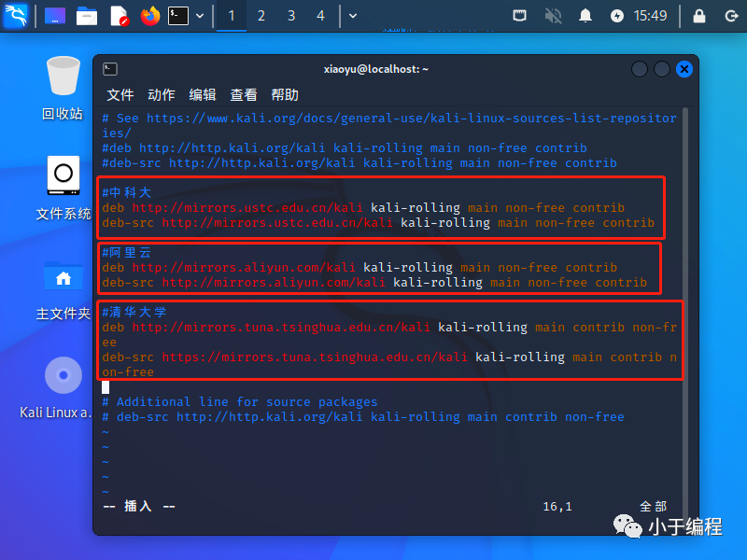Expand the terminal taskbar entry dropdown arrow

(200, 15)
